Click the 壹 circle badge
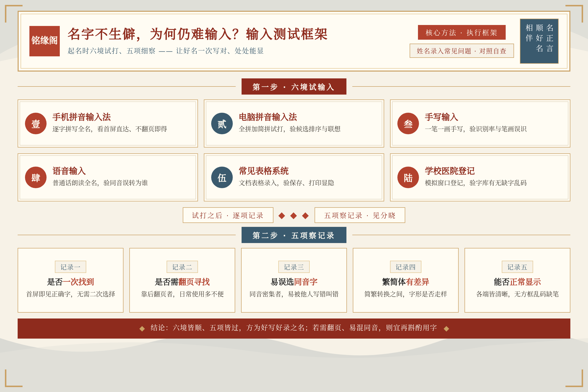This screenshot has width=588, height=392. click(36, 123)
